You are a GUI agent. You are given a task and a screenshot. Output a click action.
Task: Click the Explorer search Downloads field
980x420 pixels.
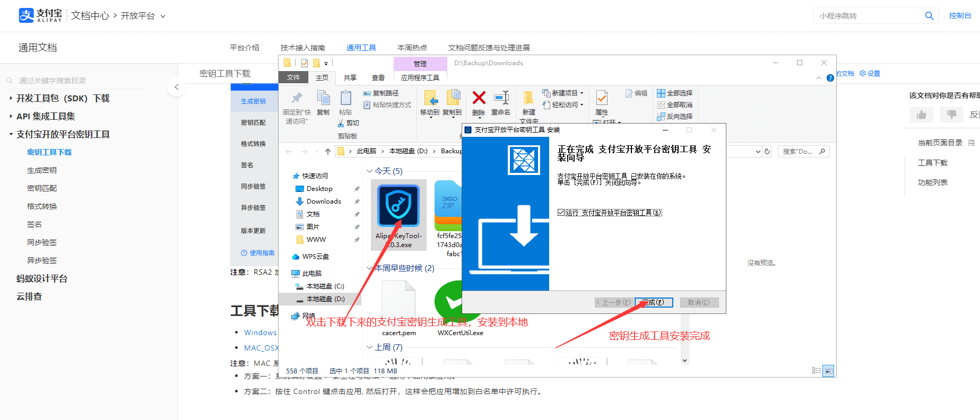pyautogui.click(x=803, y=152)
